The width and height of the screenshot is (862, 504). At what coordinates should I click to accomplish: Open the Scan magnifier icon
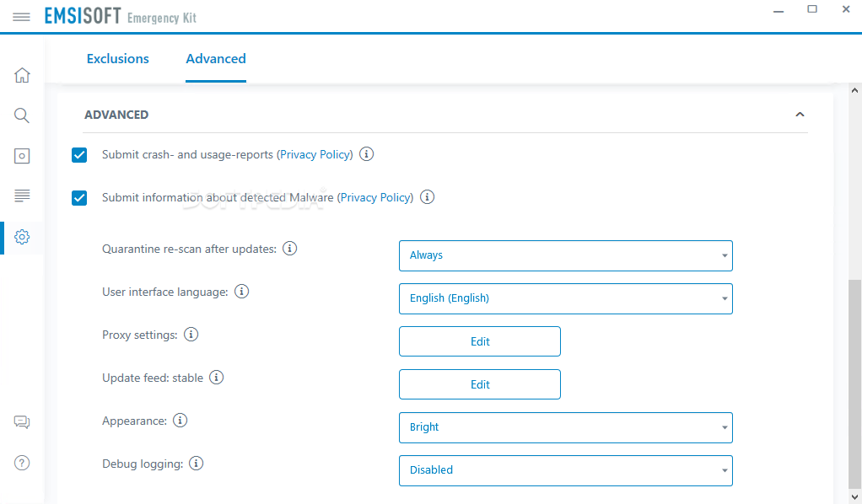(22, 115)
